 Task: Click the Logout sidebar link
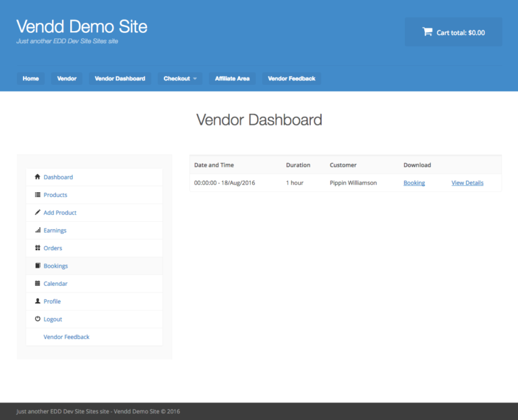pyautogui.click(x=53, y=320)
